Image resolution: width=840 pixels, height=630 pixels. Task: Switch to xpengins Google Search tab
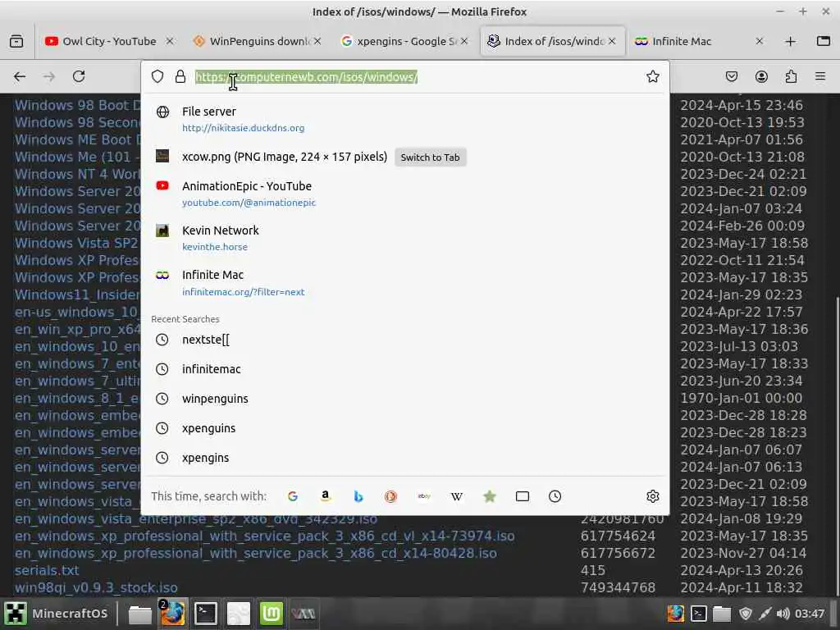(x=406, y=41)
